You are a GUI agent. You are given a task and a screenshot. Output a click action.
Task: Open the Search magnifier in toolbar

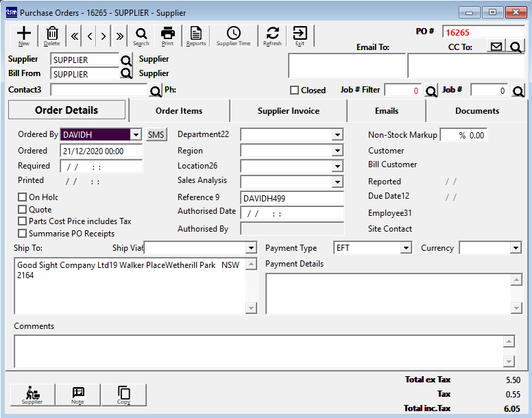pyautogui.click(x=141, y=34)
